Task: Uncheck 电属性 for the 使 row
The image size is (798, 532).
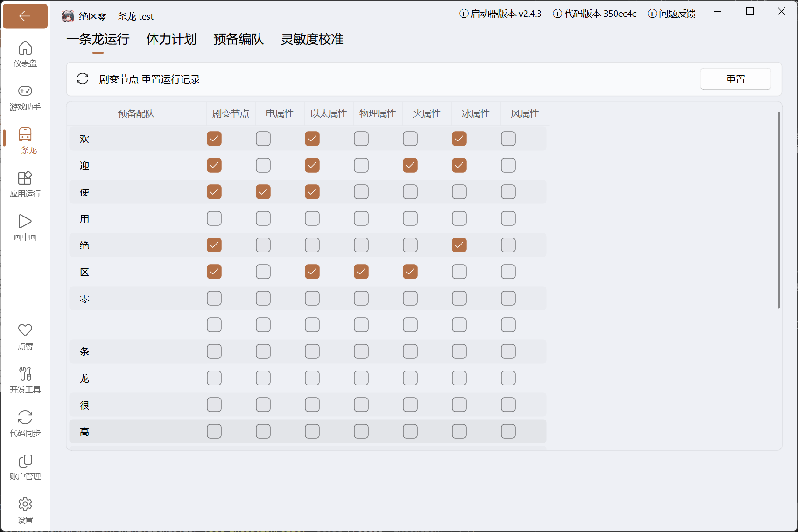Action: (x=263, y=192)
